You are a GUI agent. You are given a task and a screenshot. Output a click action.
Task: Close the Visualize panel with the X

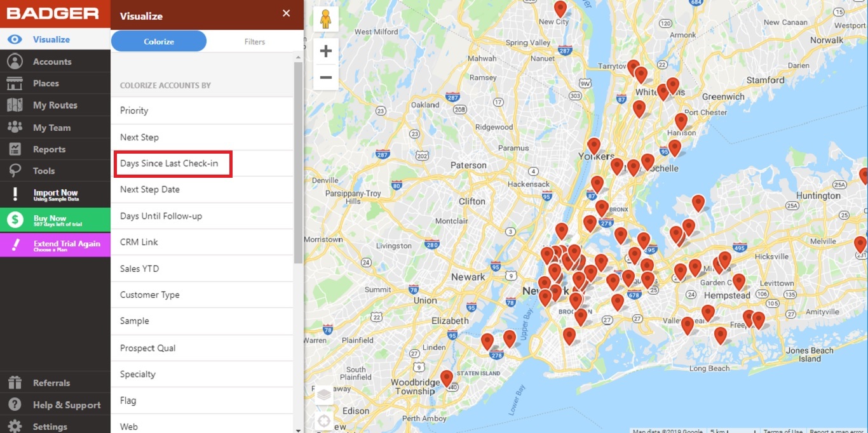[x=286, y=14]
